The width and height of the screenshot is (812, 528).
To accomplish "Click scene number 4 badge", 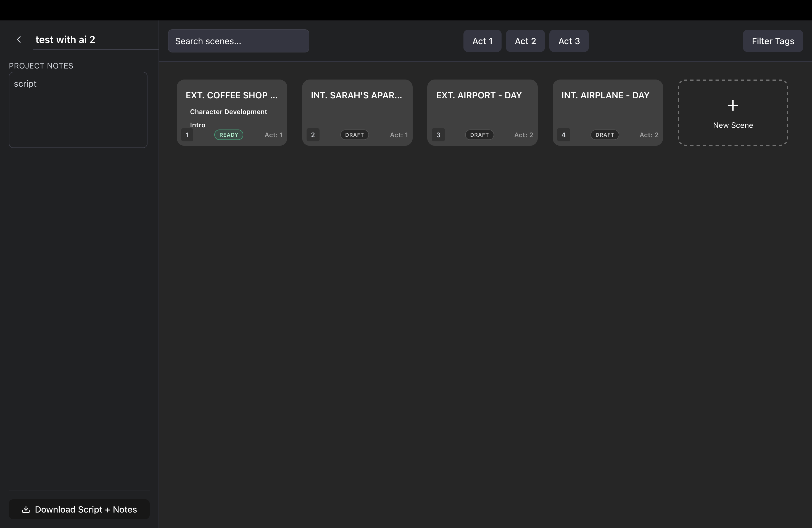I will 563,135.
